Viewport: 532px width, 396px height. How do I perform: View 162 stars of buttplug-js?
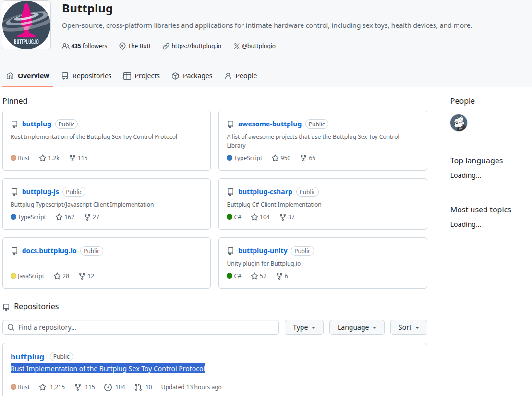pyautogui.click(x=65, y=217)
